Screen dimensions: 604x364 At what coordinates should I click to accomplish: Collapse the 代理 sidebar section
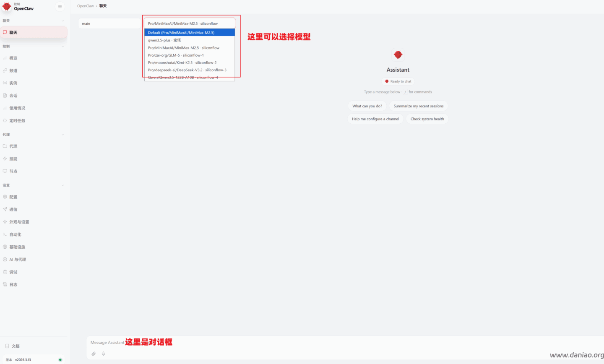pos(63,135)
